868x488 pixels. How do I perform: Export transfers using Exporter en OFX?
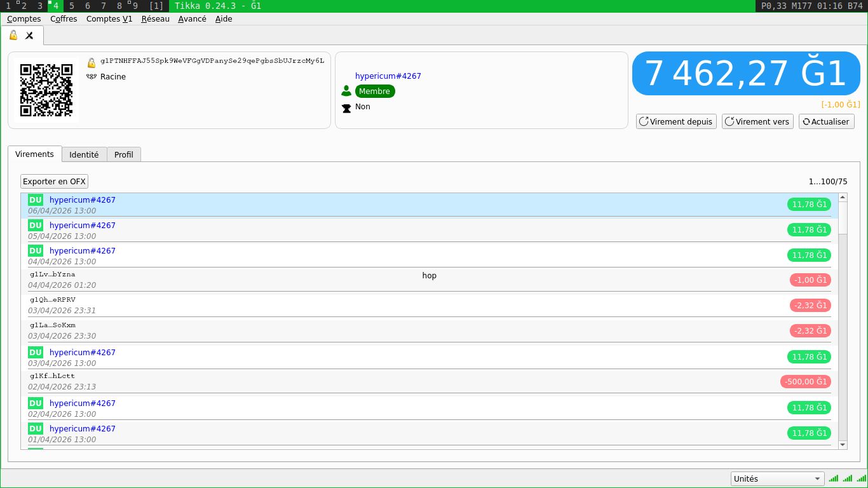click(x=54, y=182)
